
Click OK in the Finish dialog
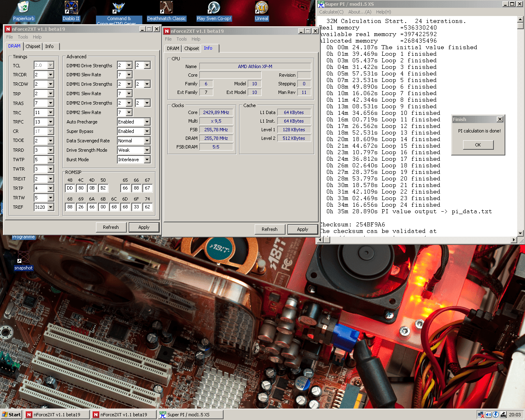point(478,145)
